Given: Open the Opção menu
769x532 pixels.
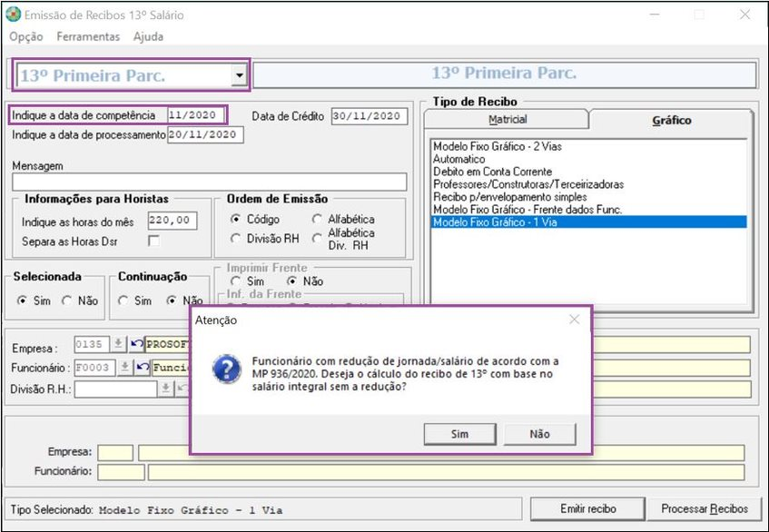Looking at the screenshot, I should click(x=26, y=37).
